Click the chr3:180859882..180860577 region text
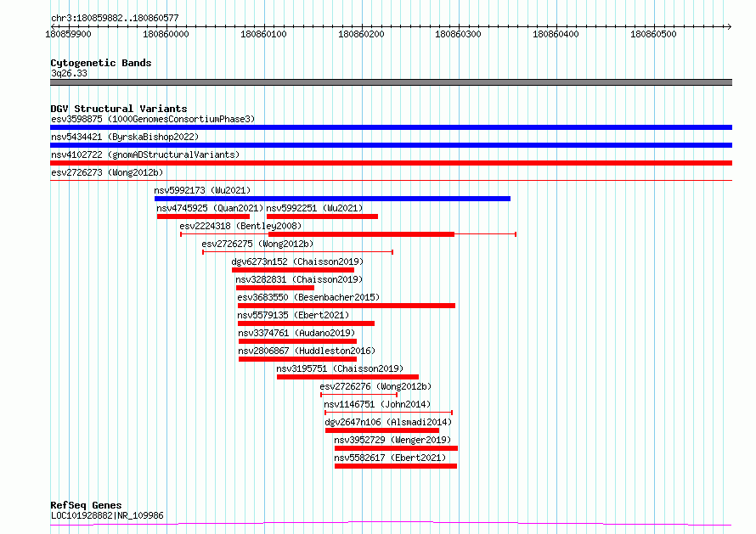Image resolution: width=756 pixels, height=534 pixels. point(115,18)
